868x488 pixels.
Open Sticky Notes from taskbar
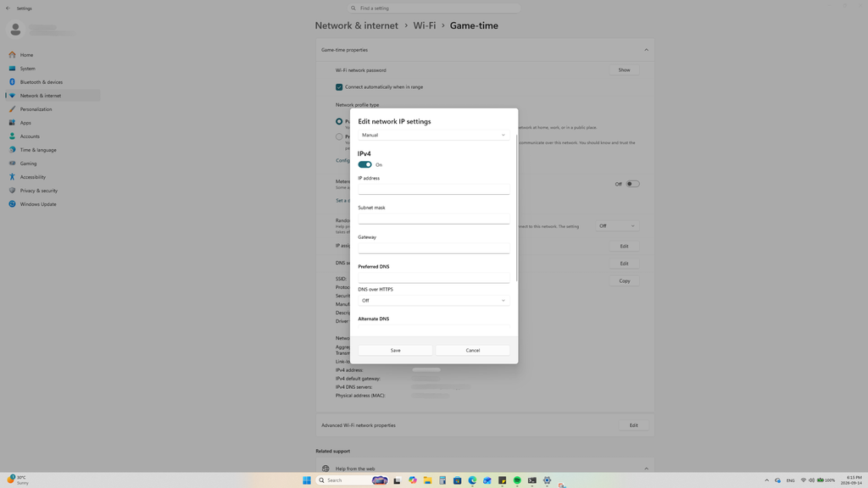click(x=502, y=480)
